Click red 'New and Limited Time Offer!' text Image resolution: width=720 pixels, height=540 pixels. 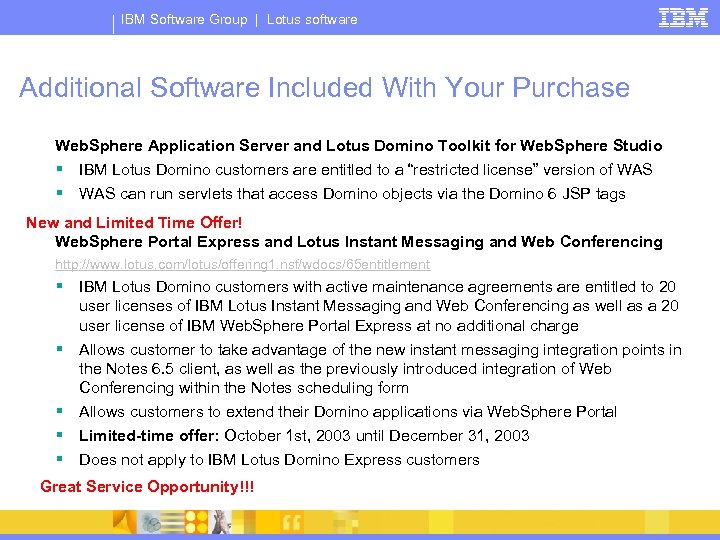[x=134, y=223]
